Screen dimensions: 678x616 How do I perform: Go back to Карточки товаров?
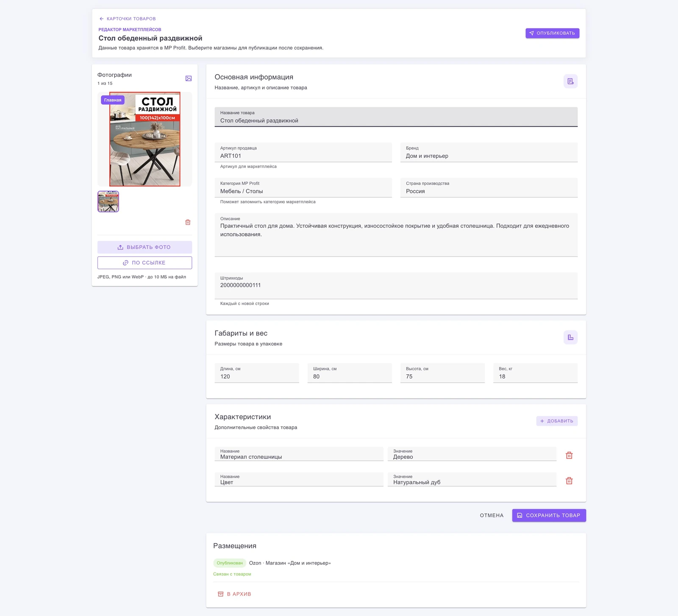127,19
